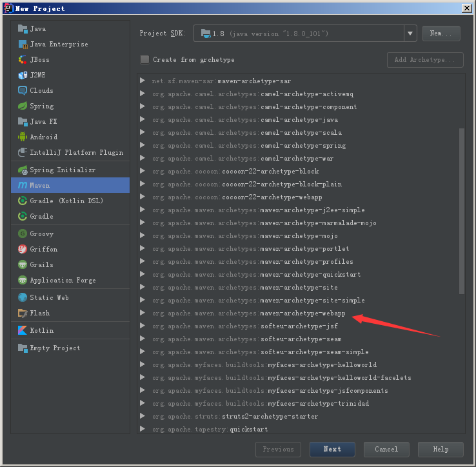Pick the IntelliJ Platform Plugin icon

[23, 152]
